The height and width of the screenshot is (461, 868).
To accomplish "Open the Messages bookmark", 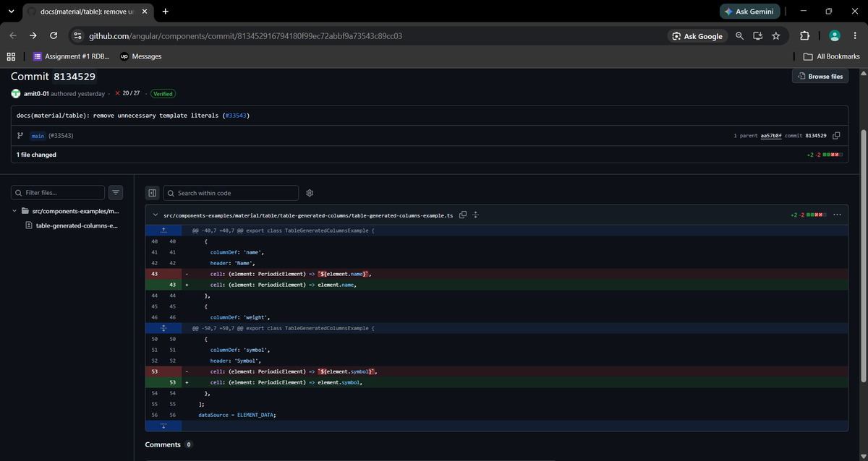I will pos(141,56).
